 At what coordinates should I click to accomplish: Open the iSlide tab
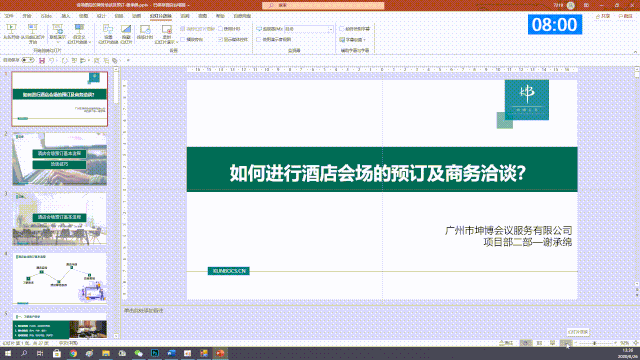(46, 16)
